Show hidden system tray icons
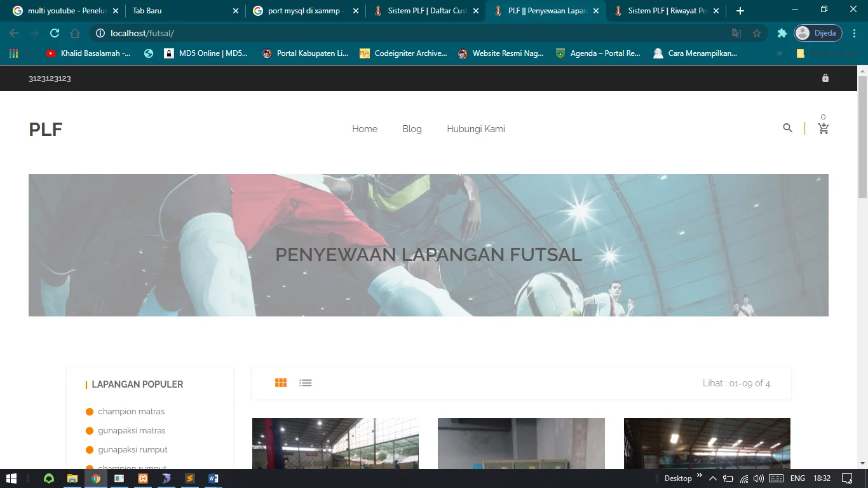This screenshot has width=868, height=488. click(x=713, y=478)
